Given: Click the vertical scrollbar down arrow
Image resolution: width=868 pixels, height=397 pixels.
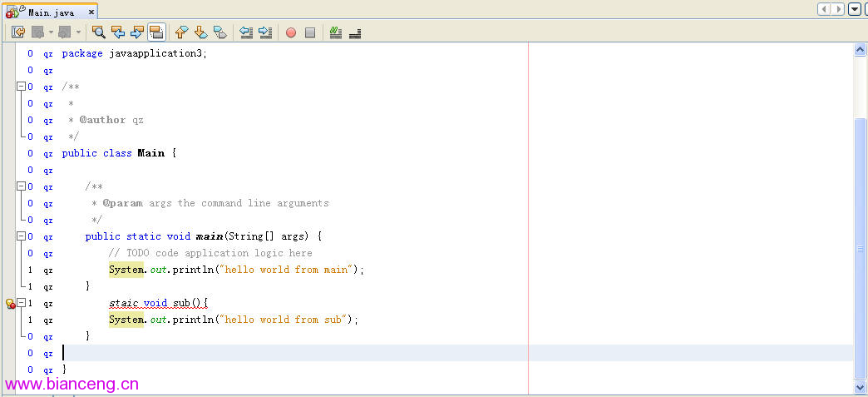Looking at the screenshot, I should coord(860,386).
